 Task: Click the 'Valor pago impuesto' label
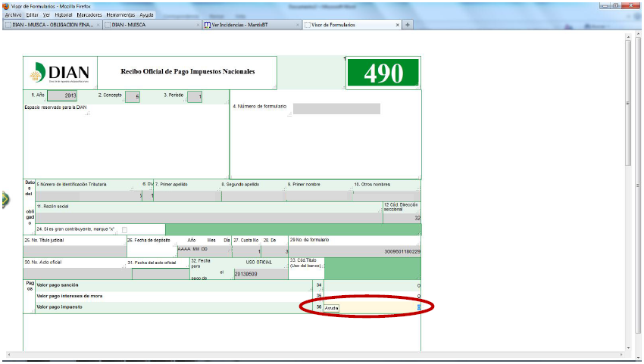(x=60, y=307)
